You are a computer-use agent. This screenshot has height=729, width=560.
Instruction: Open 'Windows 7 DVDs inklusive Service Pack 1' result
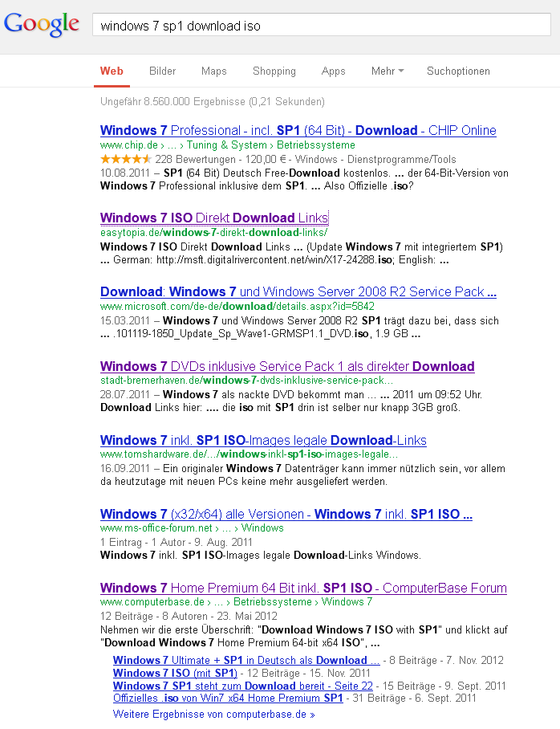(287, 366)
